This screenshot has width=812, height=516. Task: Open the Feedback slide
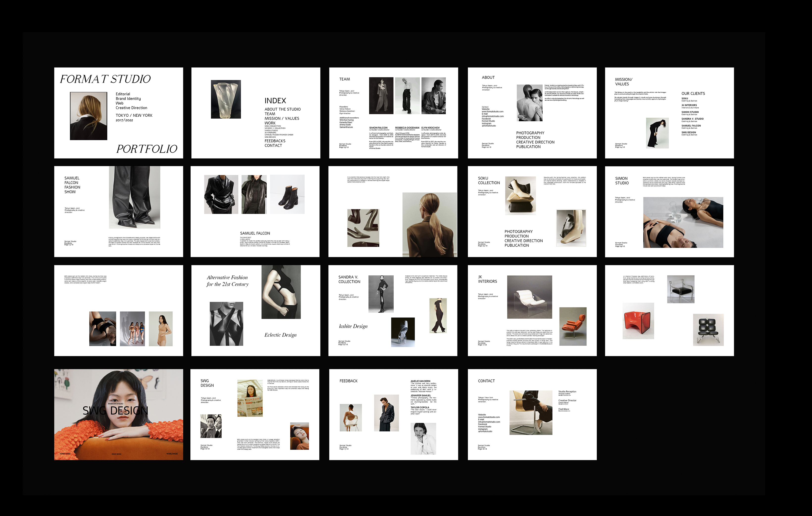coord(393,414)
